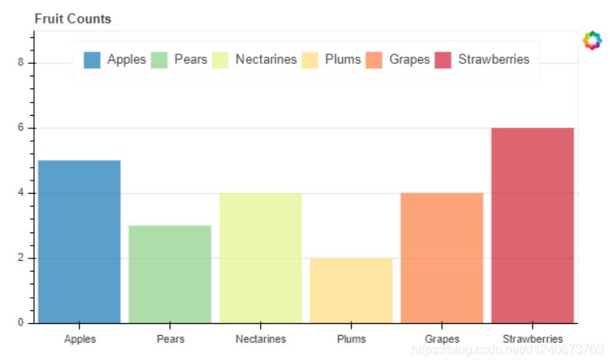611x364 pixels.
Task: Click the red Strawberries bar
Action: 532,225
